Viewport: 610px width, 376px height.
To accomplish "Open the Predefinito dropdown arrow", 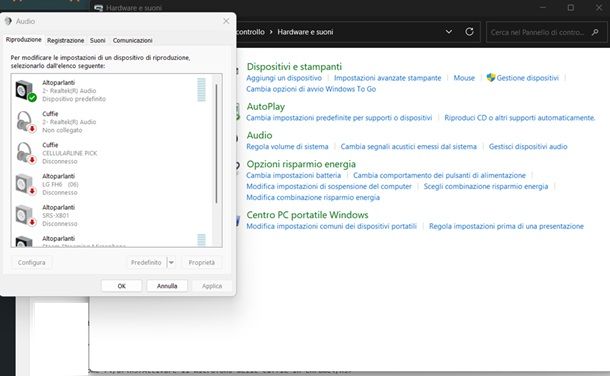I will pyautogui.click(x=171, y=262).
